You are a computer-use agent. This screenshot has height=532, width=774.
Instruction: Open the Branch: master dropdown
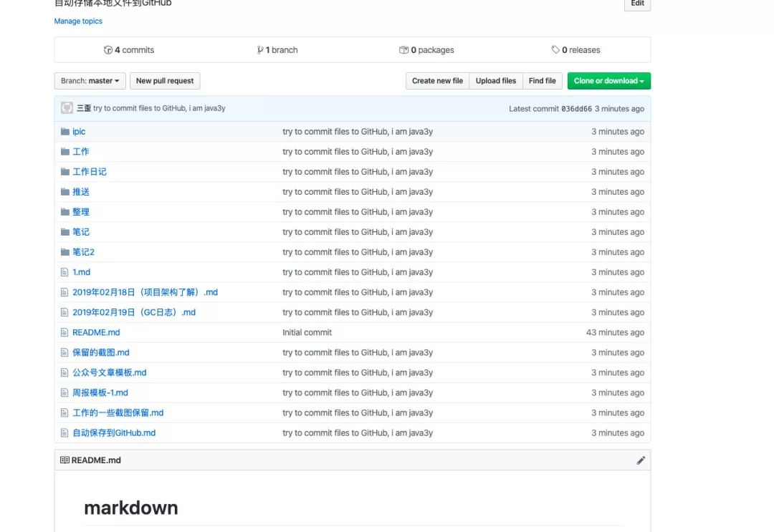(90, 81)
